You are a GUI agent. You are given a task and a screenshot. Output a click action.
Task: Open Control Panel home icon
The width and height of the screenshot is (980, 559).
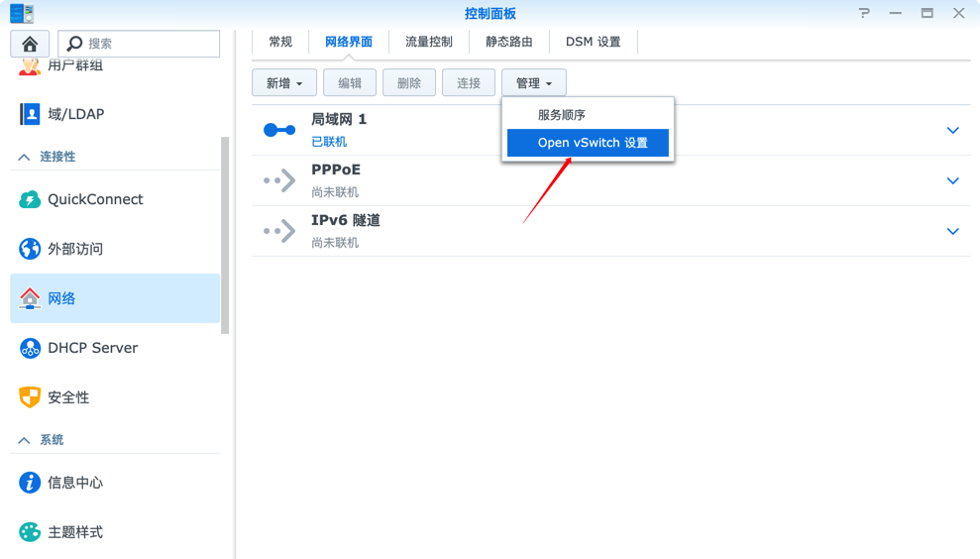pyautogui.click(x=30, y=44)
